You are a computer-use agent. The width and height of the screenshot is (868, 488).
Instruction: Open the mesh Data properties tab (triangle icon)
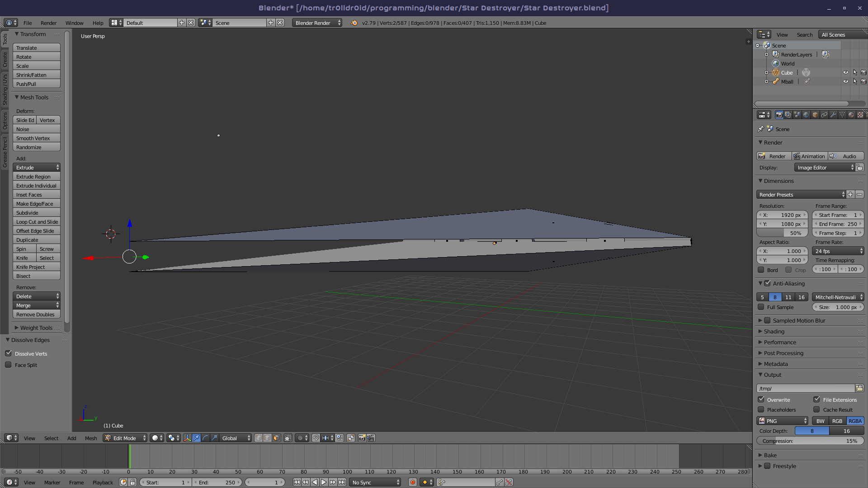(842, 115)
